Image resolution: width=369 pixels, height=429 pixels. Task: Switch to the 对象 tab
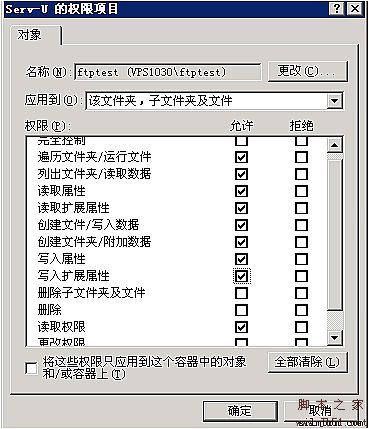[x=30, y=35]
